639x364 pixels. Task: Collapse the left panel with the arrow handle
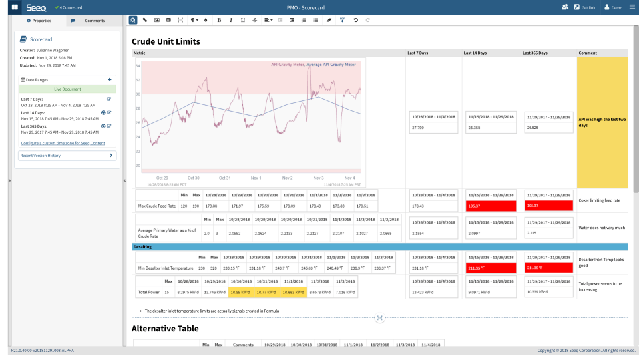click(124, 180)
